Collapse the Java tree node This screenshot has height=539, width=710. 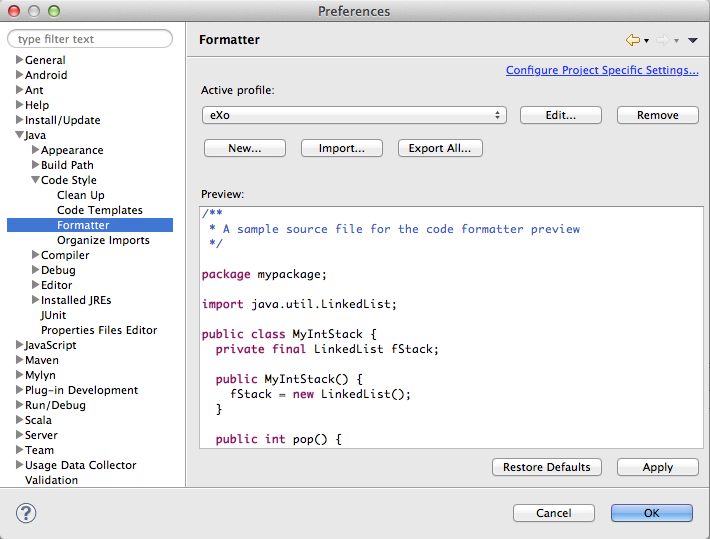pyautogui.click(x=19, y=135)
